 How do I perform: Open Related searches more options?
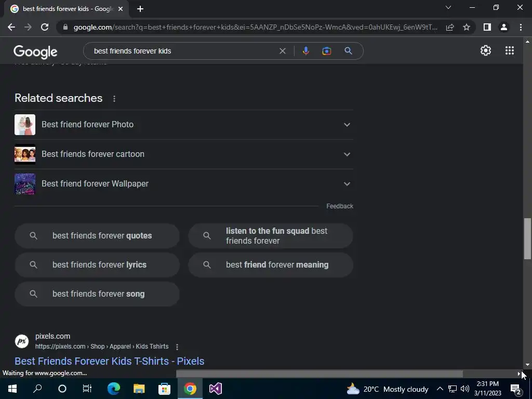(114, 99)
